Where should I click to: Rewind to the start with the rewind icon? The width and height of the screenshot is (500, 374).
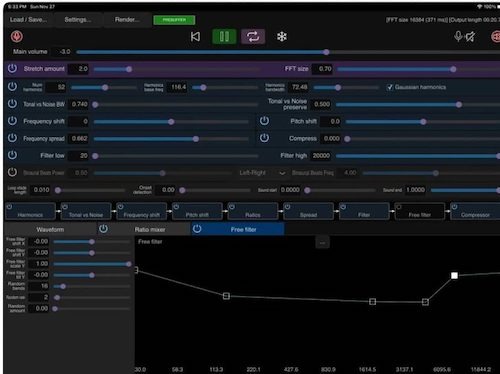tap(195, 36)
